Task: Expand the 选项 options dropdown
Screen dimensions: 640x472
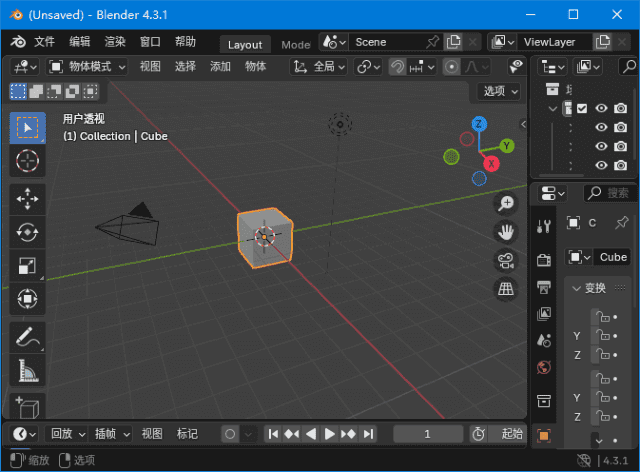Action: tap(500, 91)
